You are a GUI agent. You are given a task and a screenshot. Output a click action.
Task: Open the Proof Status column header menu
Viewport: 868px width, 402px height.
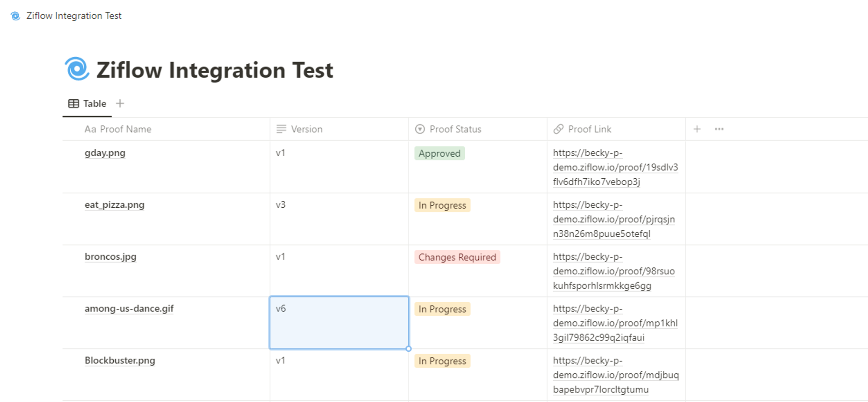477,129
